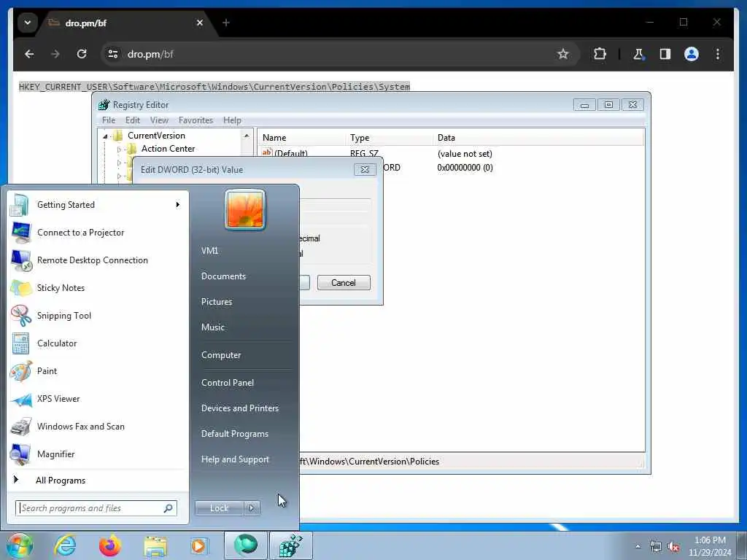
Task: Open File menu in Registry Editor
Action: pos(109,120)
